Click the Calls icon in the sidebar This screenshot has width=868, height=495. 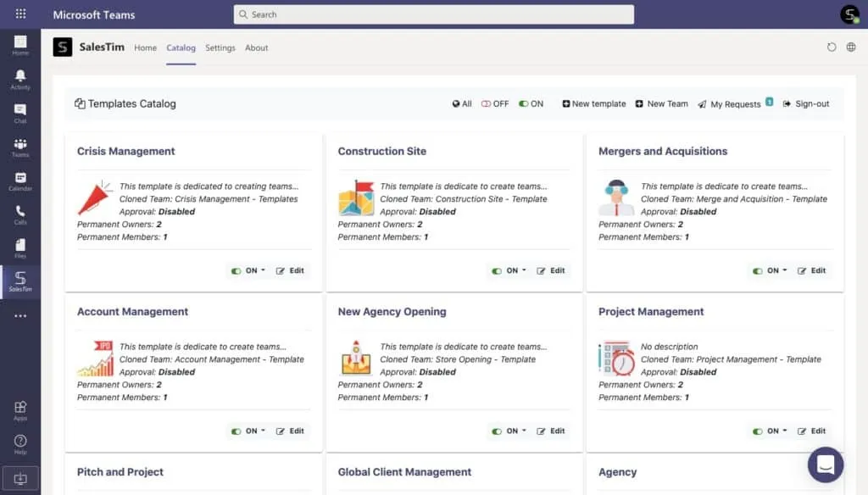(19, 212)
